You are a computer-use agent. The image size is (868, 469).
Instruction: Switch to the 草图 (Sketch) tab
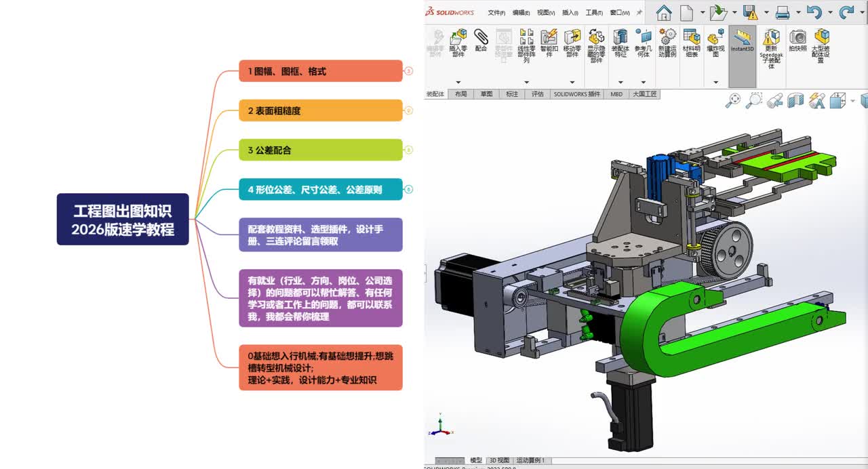coord(486,94)
